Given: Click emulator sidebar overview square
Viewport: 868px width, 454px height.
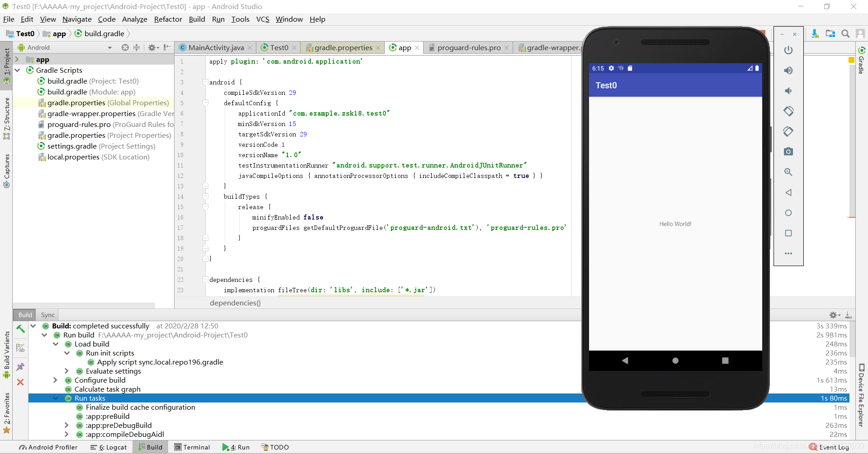Looking at the screenshot, I should [788, 233].
